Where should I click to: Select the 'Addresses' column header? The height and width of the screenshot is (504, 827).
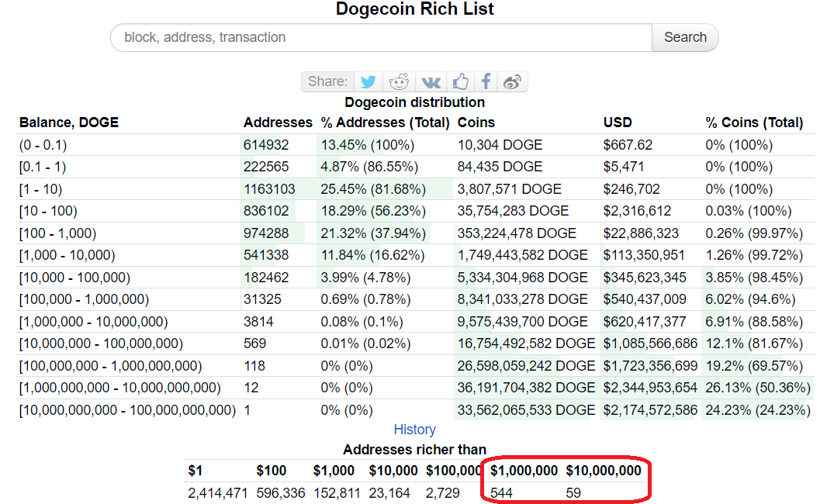coord(278,123)
